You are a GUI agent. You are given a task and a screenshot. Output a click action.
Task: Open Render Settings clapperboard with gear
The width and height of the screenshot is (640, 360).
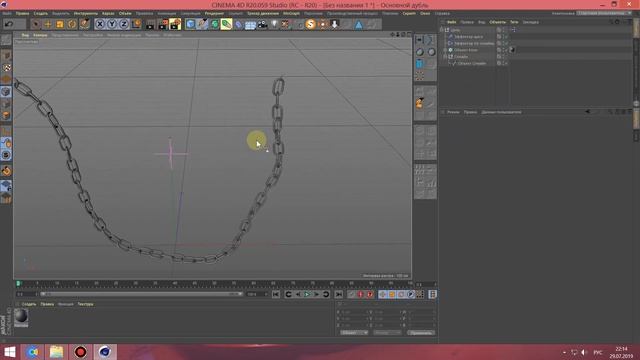175,24
